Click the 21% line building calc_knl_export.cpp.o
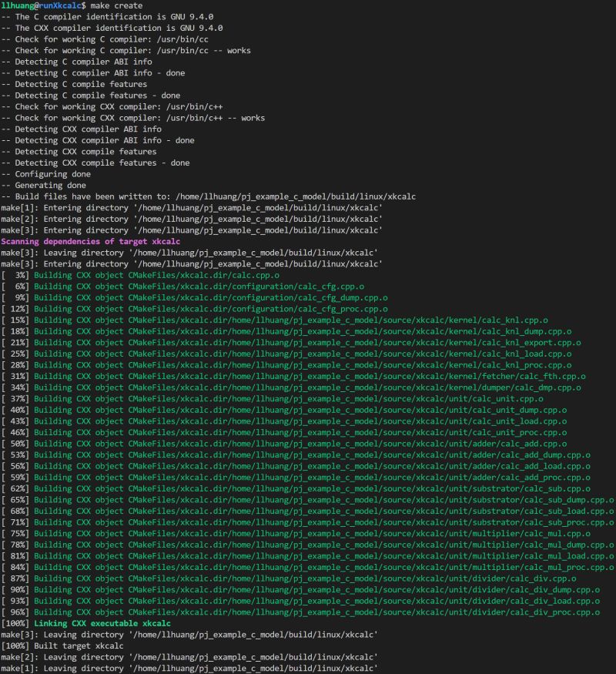 tap(291, 343)
